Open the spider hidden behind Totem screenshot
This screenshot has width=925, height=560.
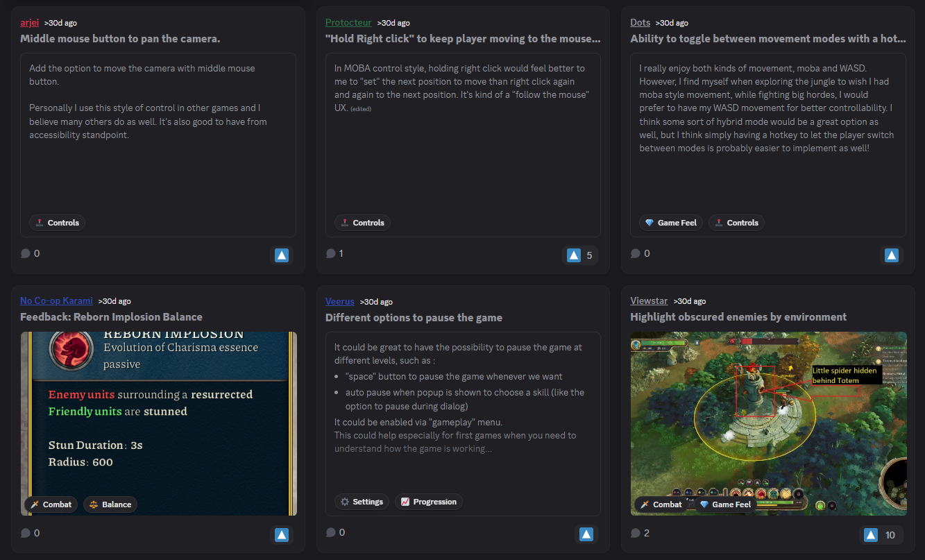[768, 416]
